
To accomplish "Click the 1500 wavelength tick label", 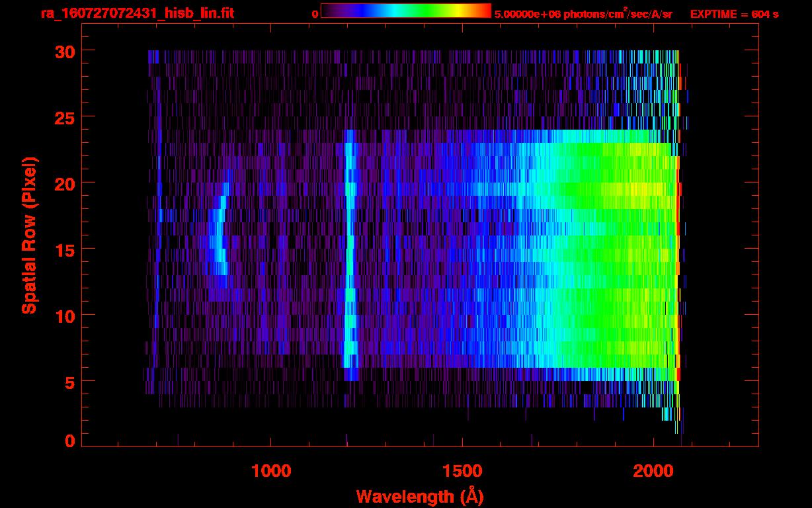I will [x=462, y=471].
